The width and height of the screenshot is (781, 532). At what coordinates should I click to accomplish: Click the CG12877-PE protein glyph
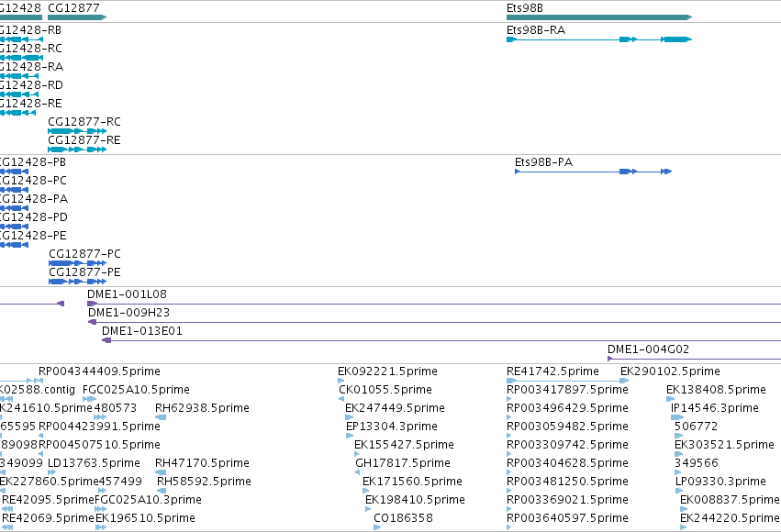pos(78,282)
